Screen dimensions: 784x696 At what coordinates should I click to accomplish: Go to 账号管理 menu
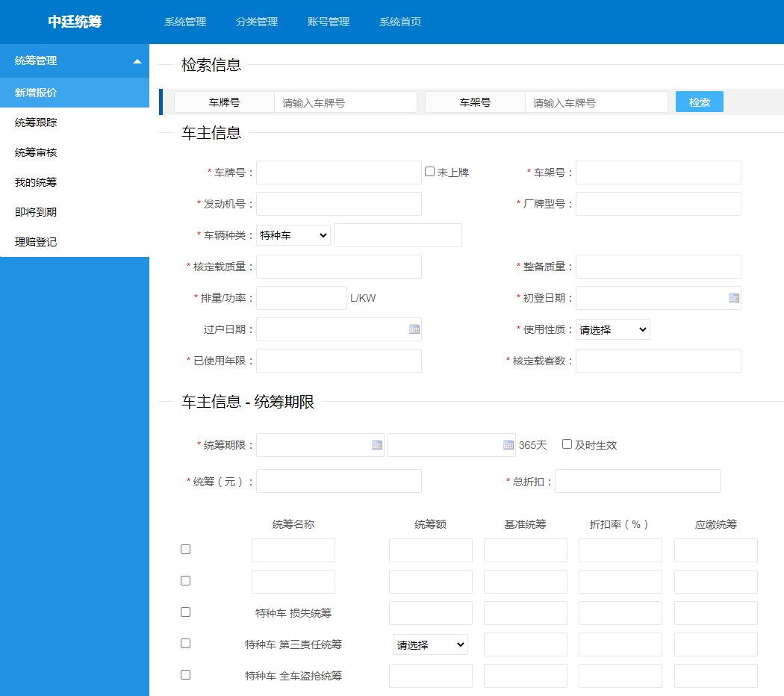point(329,22)
